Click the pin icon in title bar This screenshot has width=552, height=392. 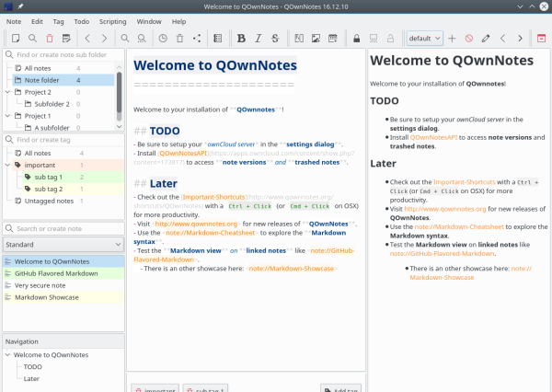coord(20,6)
